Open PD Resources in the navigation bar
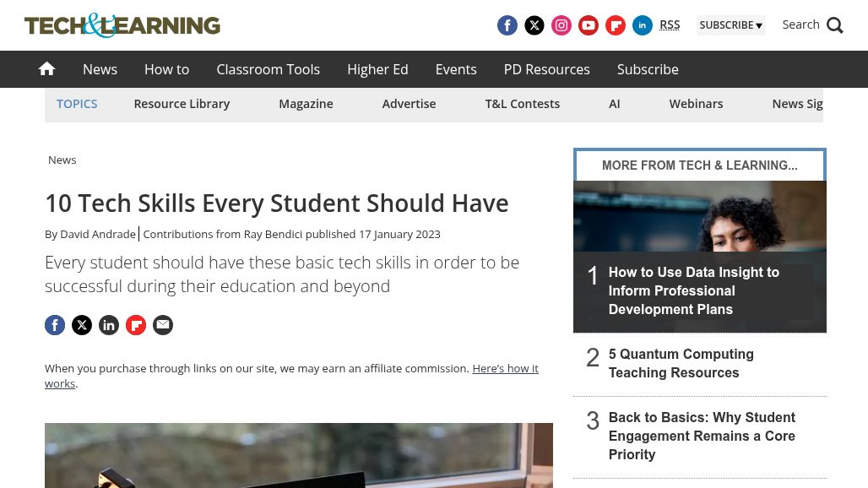 coord(546,69)
